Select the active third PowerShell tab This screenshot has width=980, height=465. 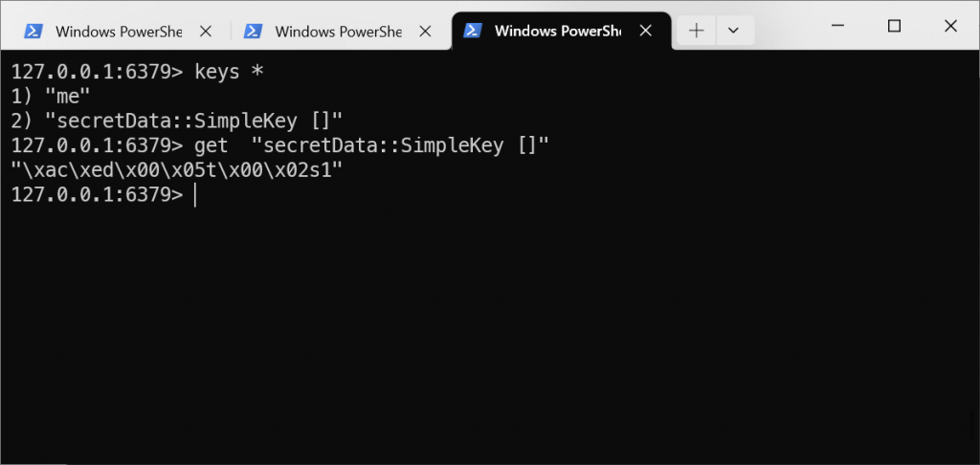(x=558, y=32)
